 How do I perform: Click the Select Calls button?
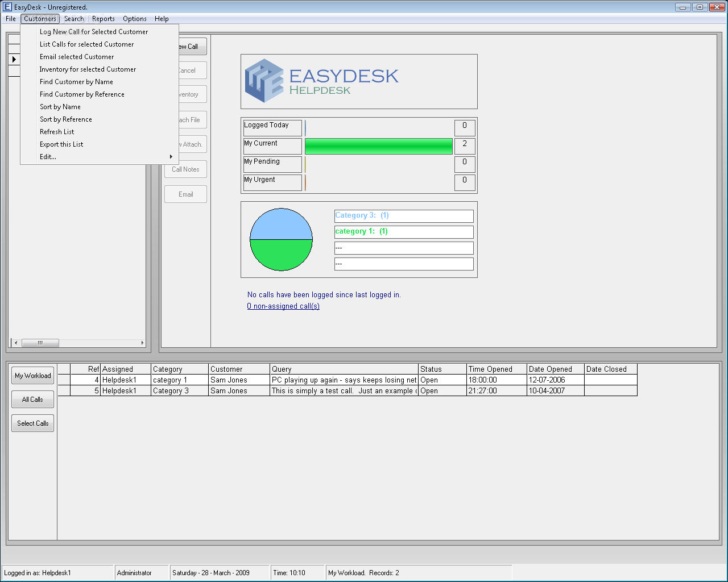[x=33, y=423]
